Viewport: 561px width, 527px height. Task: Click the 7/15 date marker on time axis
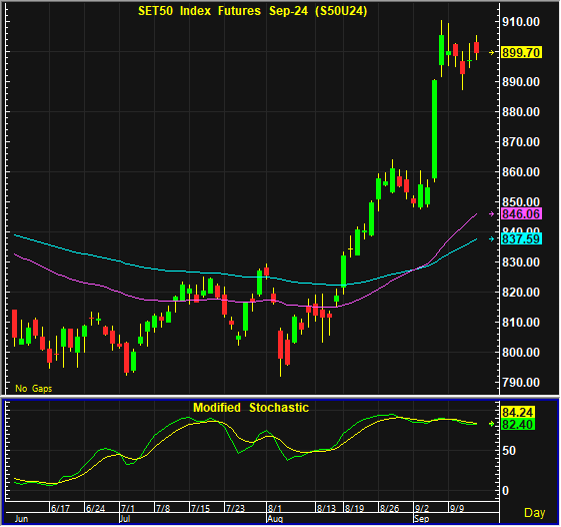[200, 508]
